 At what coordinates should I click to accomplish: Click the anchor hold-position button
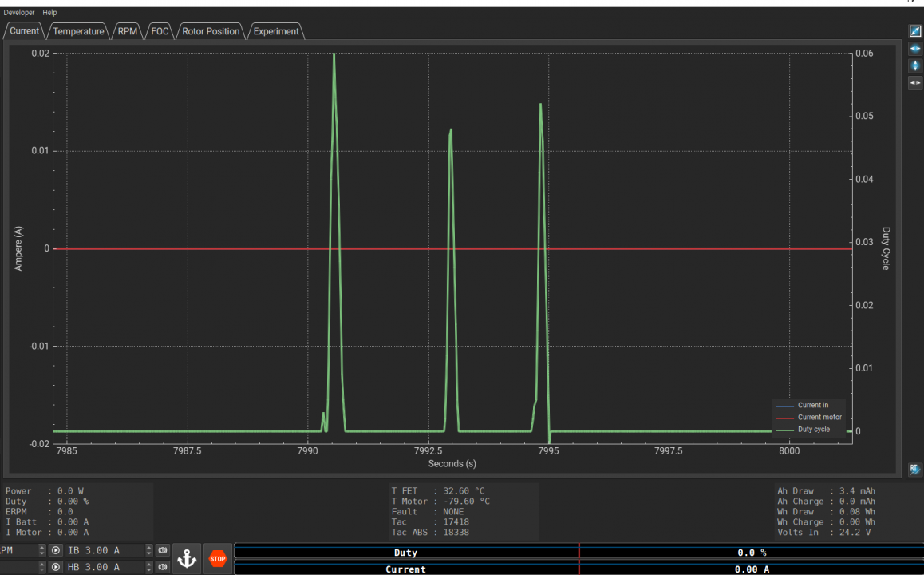187,558
